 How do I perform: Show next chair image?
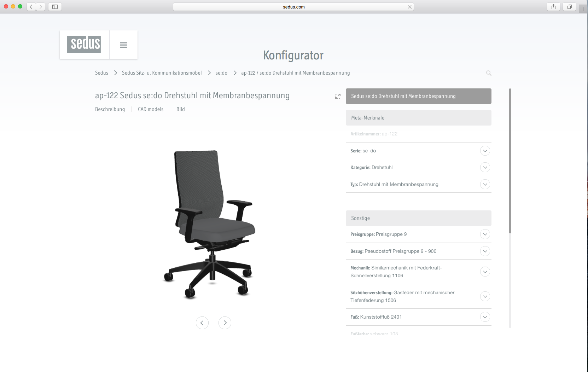[225, 323]
